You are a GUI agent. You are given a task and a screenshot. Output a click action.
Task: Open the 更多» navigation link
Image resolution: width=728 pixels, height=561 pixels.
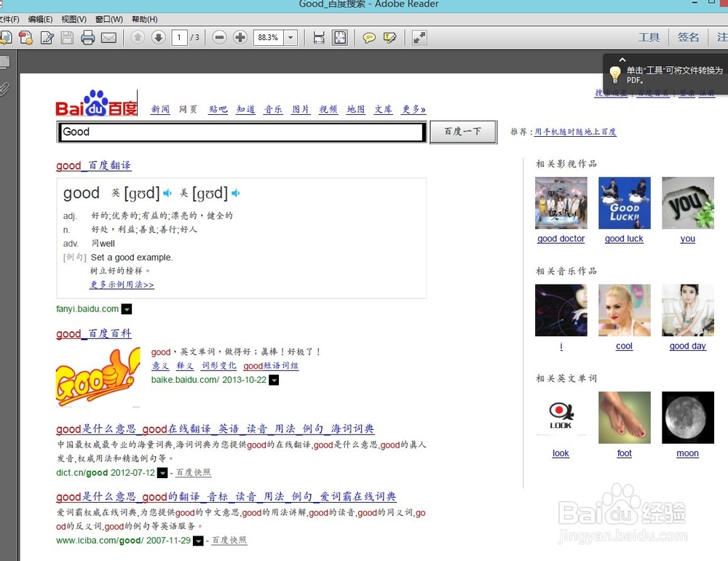[x=414, y=109]
